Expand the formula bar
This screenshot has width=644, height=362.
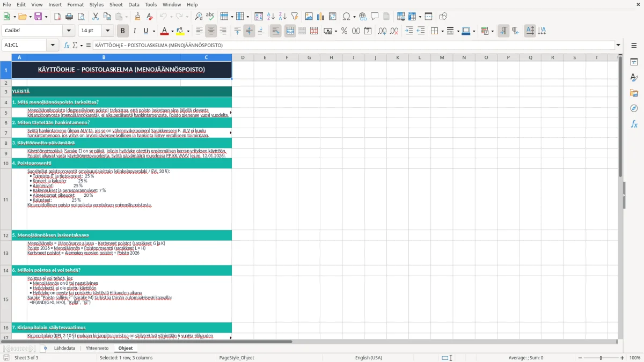(618, 45)
